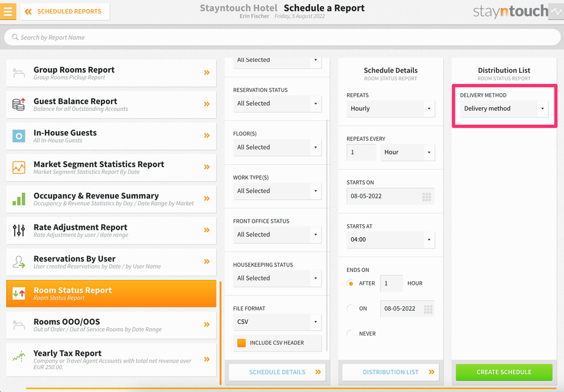
Task: Open File Format CSV dropdown
Action: (277, 322)
